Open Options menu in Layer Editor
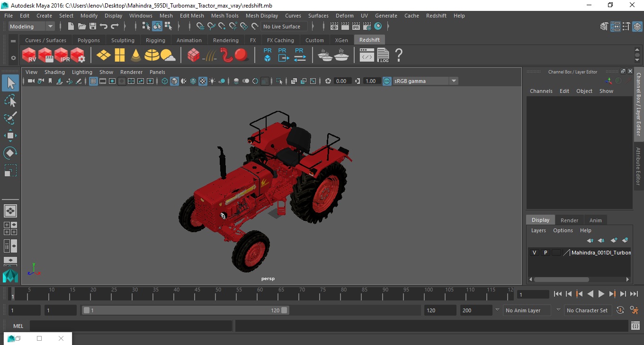The height and width of the screenshot is (345, 644). point(563,230)
